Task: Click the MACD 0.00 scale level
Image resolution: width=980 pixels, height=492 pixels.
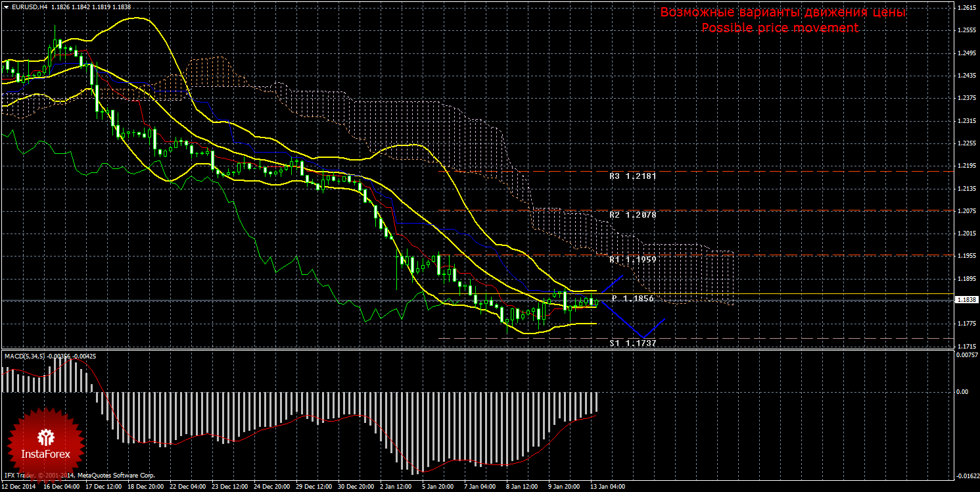Action: [961, 392]
